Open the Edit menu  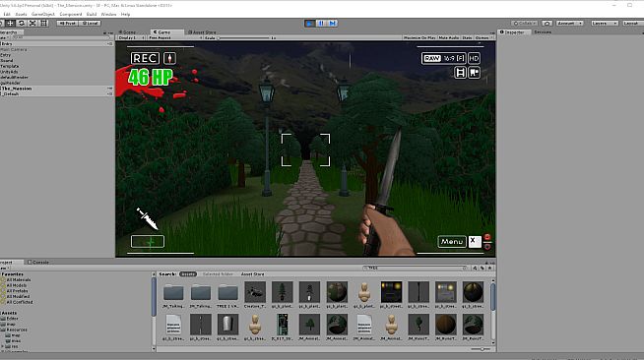[7, 15]
